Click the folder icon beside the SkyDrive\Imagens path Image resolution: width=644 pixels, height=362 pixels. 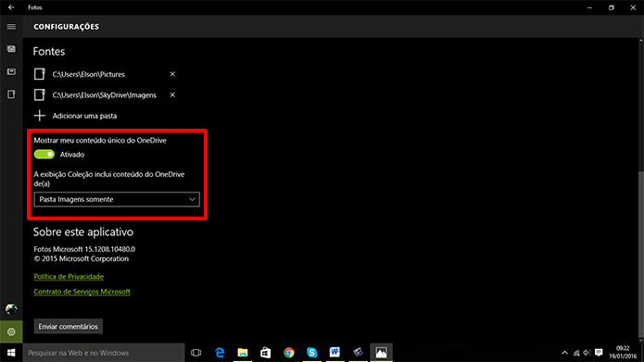coord(40,94)
